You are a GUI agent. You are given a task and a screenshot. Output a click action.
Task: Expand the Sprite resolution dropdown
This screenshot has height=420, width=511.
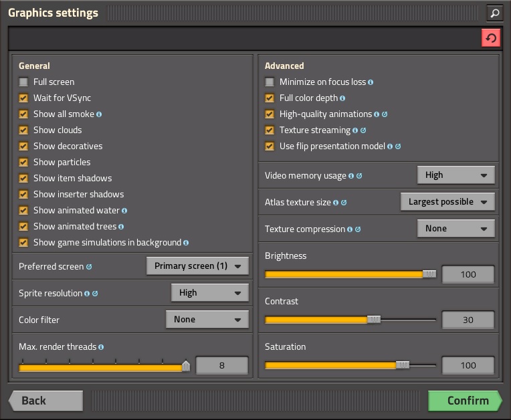click(x=209, y=293)
